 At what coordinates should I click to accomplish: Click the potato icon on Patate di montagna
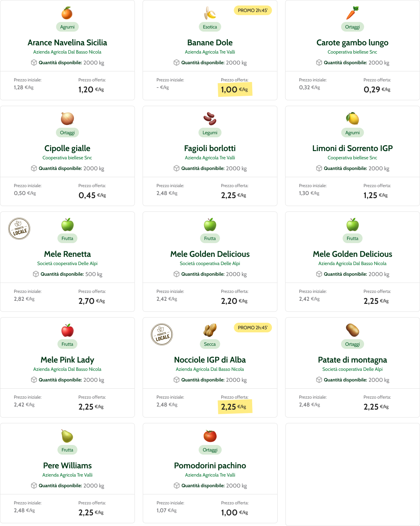pos(352,330)
